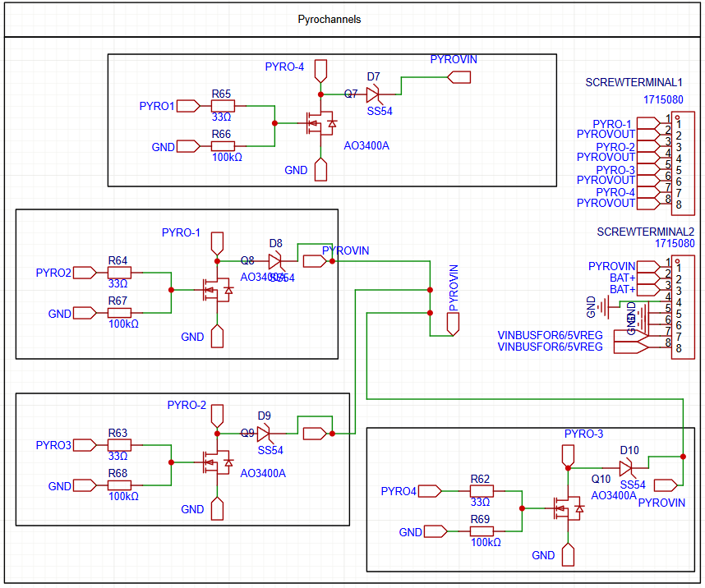This screenshot has height=588, width=705.
Task: Click the BAT+ pin 2 label on SCREWTERMINAL2
Action: pyautogui.click(x=622, y=278)
